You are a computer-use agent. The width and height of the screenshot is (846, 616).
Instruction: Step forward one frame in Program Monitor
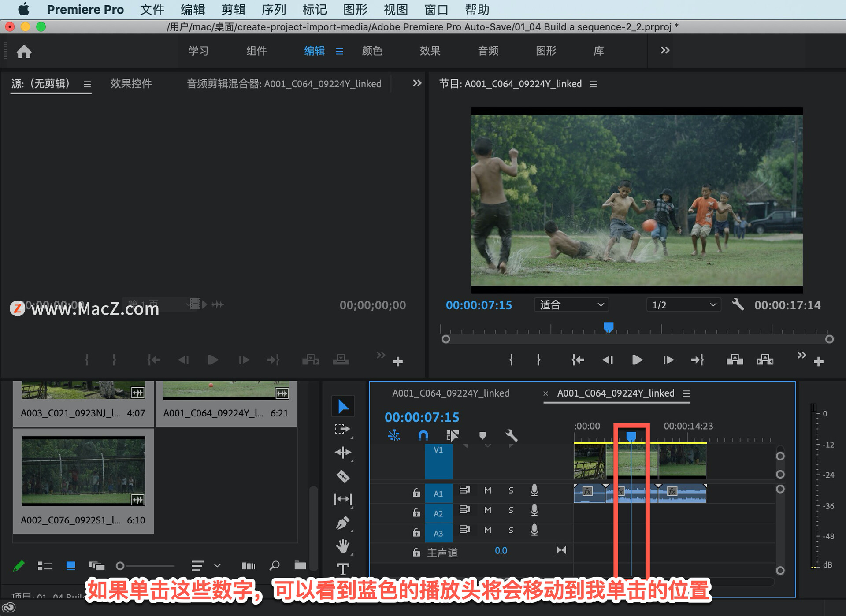(668, 360)
